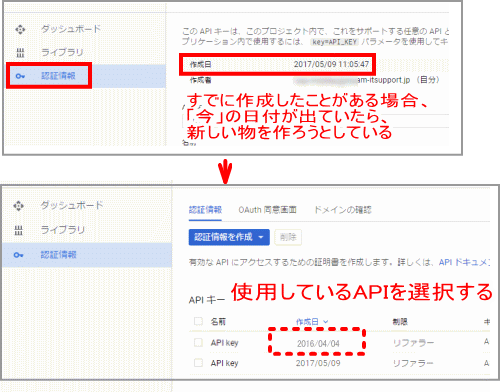Screen dimensions: 500x392
Task: Open the API ドキュメント link
Action: [464, 262]
